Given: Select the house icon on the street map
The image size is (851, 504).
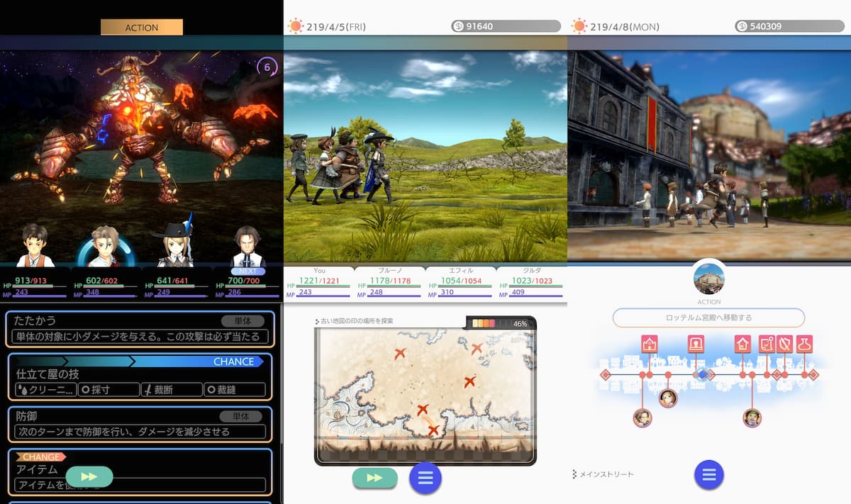Looking at the screenshot, I should [x=742, y=345].
